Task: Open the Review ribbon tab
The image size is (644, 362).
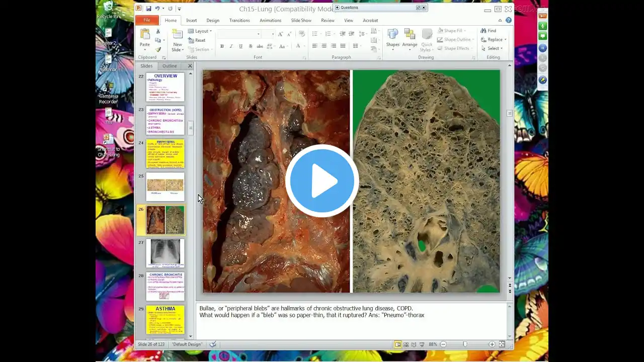Action: (x=328, y=21)
